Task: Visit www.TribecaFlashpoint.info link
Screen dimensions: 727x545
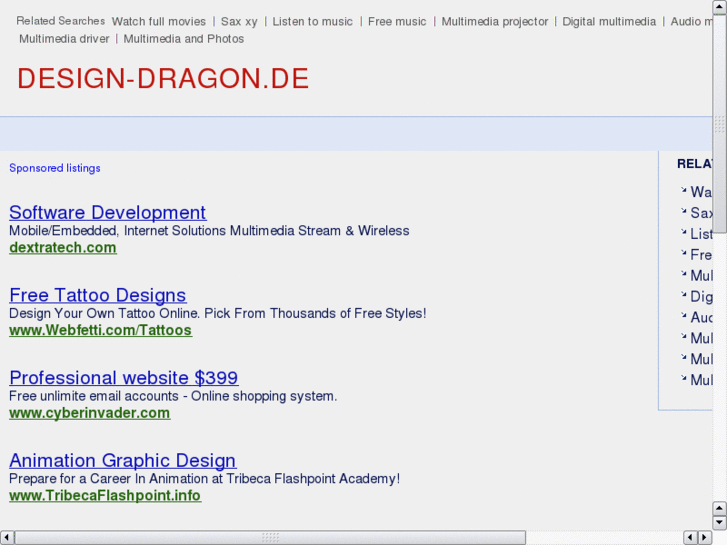Action: (105, 495)
